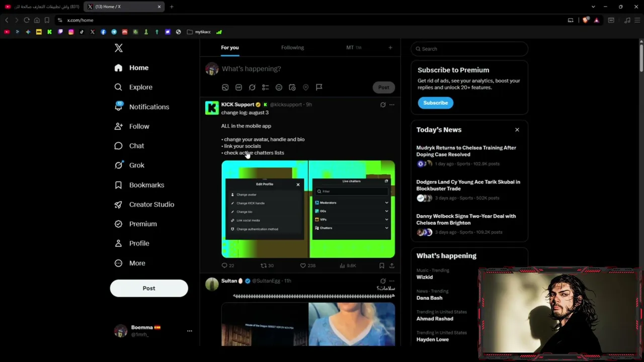Like the KICK Support post

pyautogui.click(x=308, y=265)
